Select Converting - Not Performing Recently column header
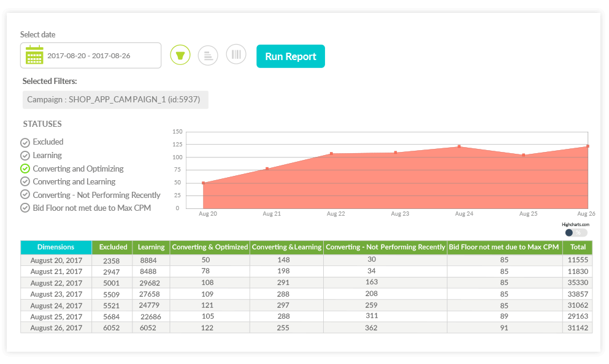This screenshot has height=364, width=609. (x=385, y=247)
